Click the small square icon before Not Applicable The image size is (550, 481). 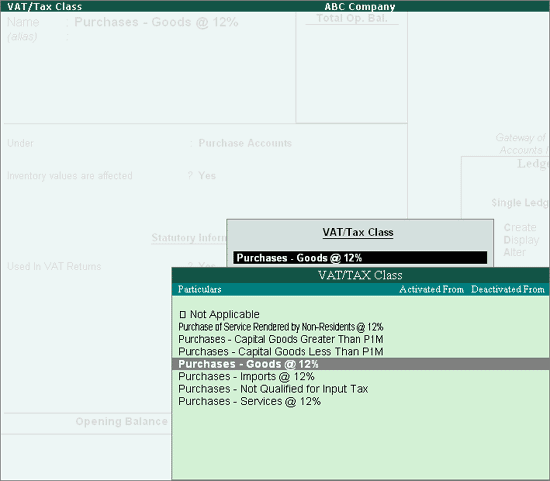(x=182, y=314)
